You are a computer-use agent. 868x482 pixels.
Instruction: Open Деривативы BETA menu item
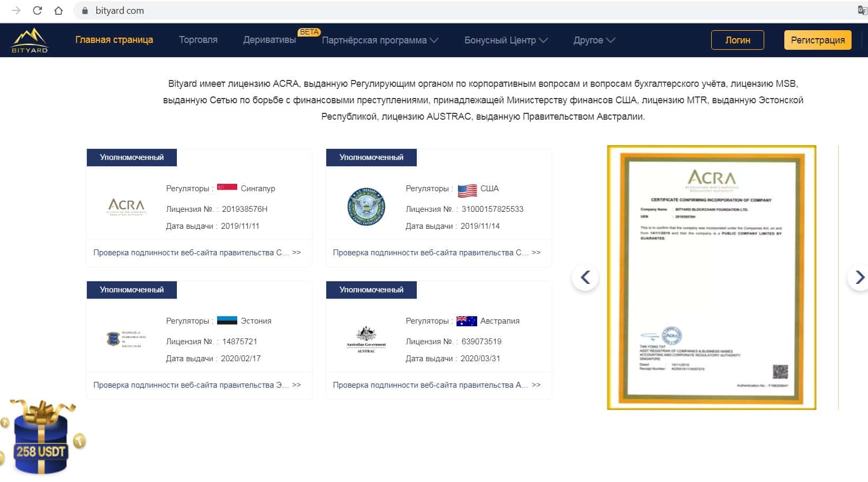pyautogui.click(x=270, y=40)
